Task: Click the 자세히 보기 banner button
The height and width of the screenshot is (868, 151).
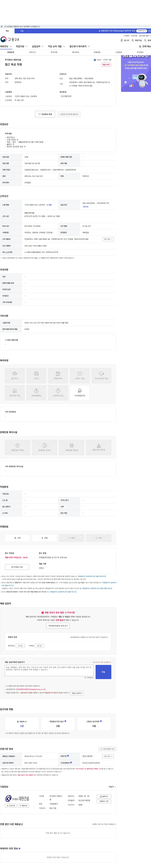Action: pos(142,31)
